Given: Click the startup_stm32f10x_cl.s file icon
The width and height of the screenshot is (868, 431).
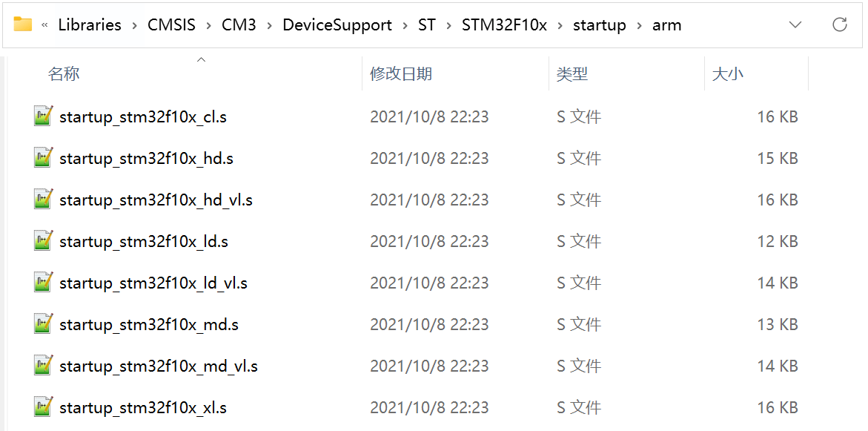Looking at the screenshot, I should click(44, 116).
